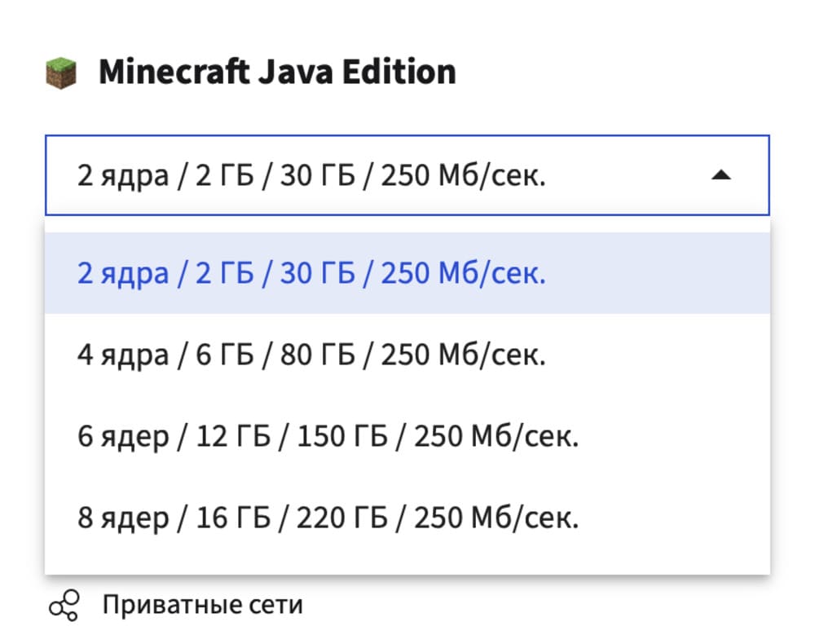Collapse the dropdown using the triangle arrow
The height and width of the screenshot is (644, 815).
720,175
